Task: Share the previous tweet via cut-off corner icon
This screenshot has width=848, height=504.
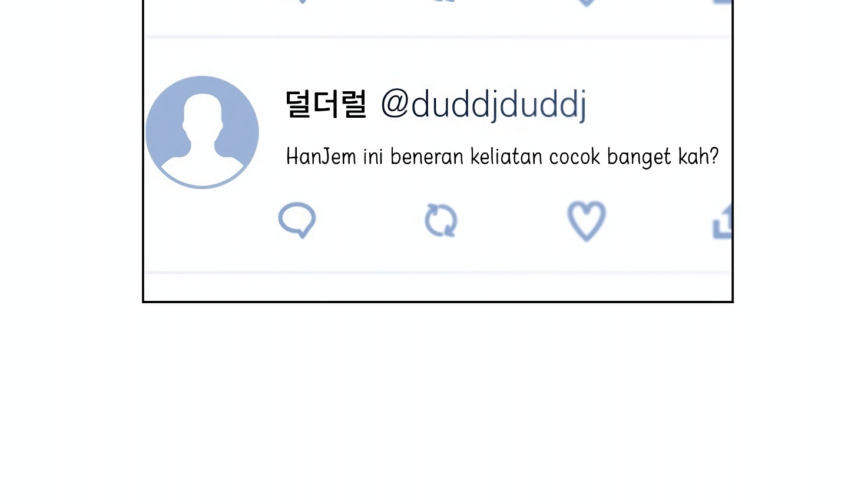Action: coord(723,2)
